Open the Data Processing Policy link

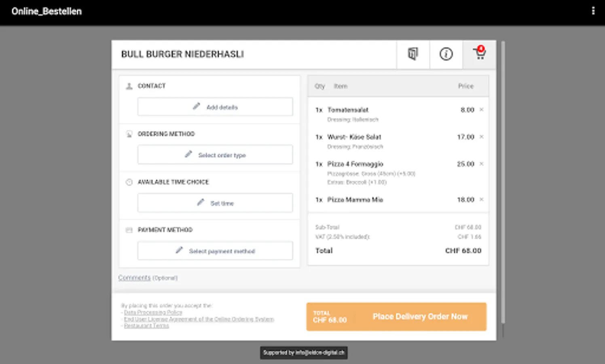point(153,312)
